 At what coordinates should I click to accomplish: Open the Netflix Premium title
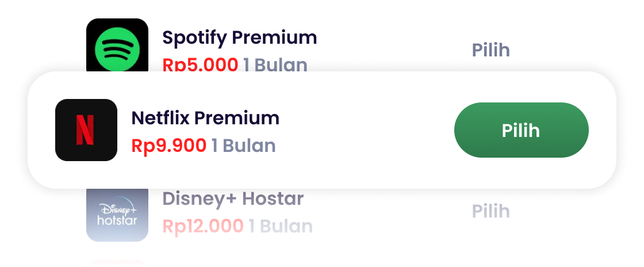point(205,118)
